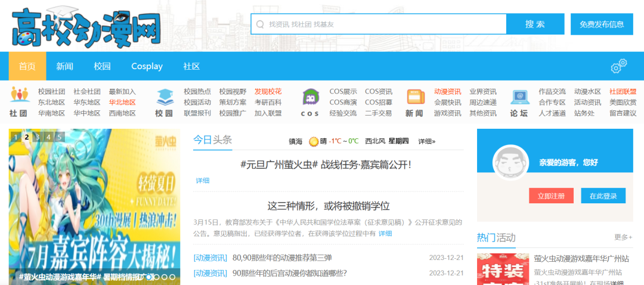The image size is (644, 285).
Task: Click 作品交流 link
Action: coord(552,92)
